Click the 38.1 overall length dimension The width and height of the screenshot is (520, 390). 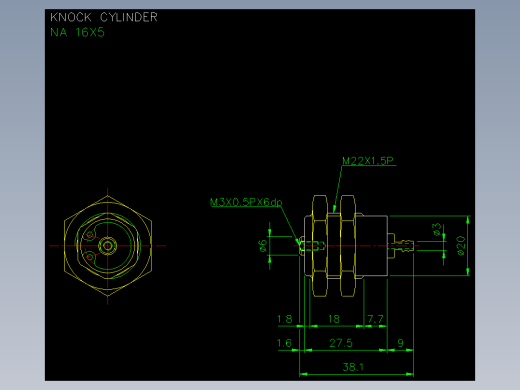(353, 367)
